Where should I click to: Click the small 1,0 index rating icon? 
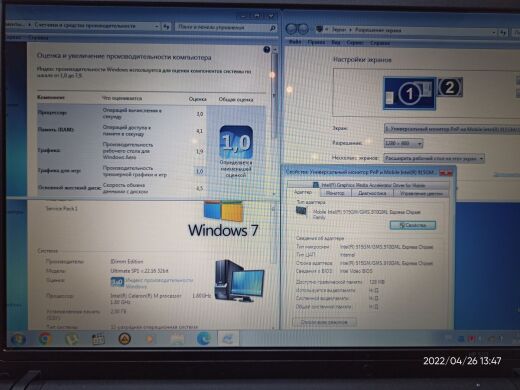tap(117, 282)
